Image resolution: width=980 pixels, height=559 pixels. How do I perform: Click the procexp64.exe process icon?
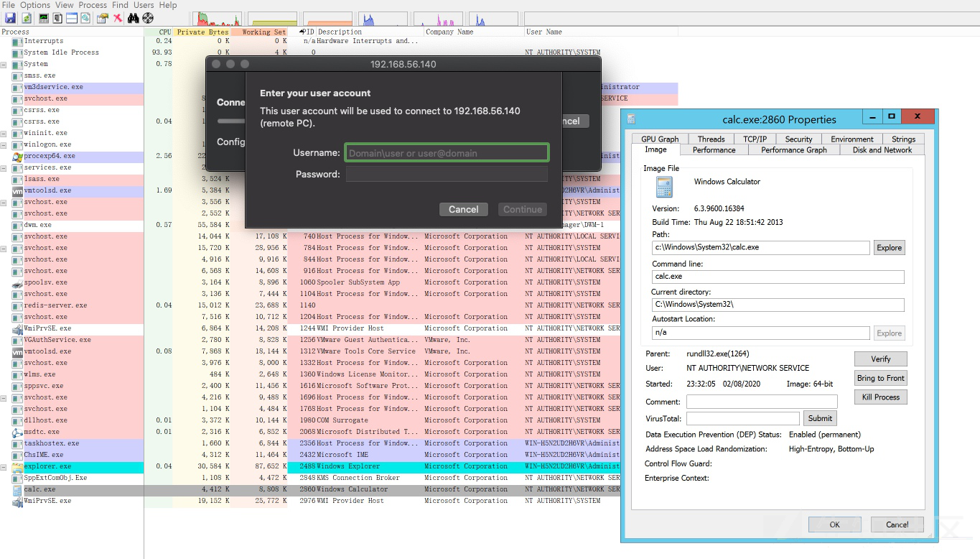pyautogui.click(x=17, y=156)
